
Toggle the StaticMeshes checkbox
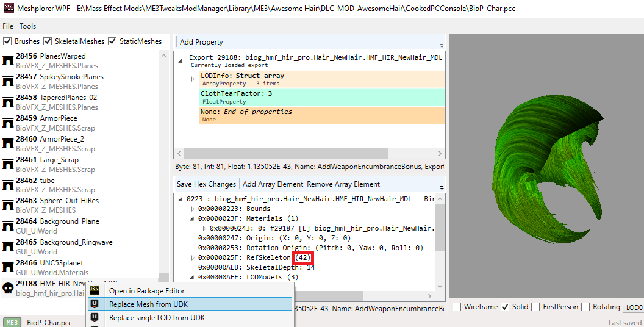(112, 41)
